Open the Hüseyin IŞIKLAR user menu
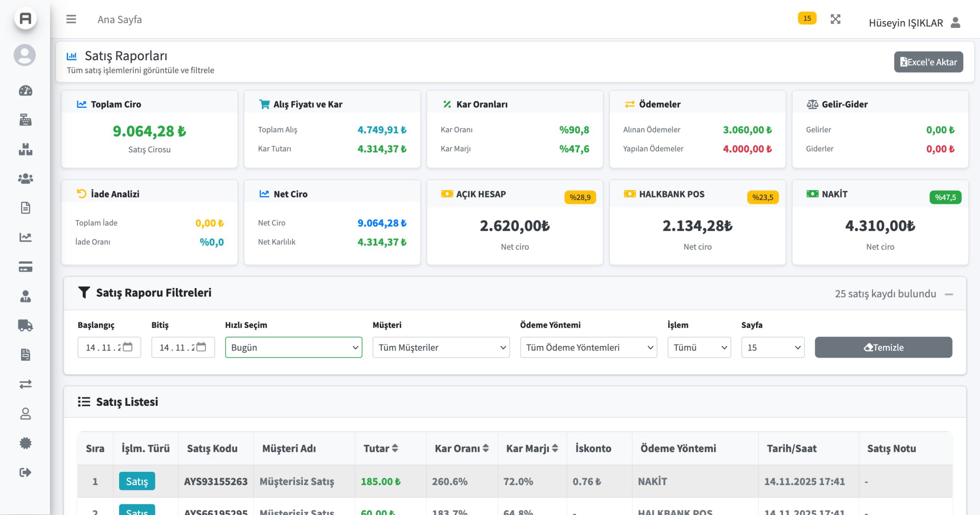Image resolution: width=980 pixels, height=515 pixels. pos(914,23)
